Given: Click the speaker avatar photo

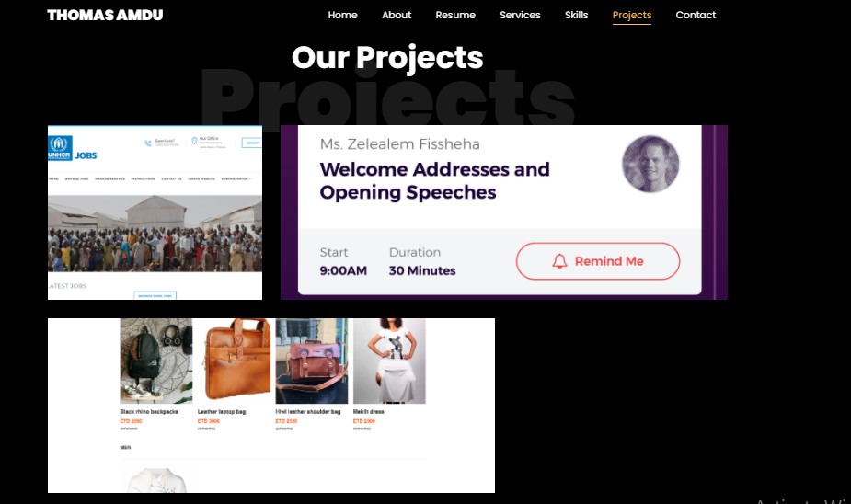Looking at the screenshot, I should click(x=650, y=164).
